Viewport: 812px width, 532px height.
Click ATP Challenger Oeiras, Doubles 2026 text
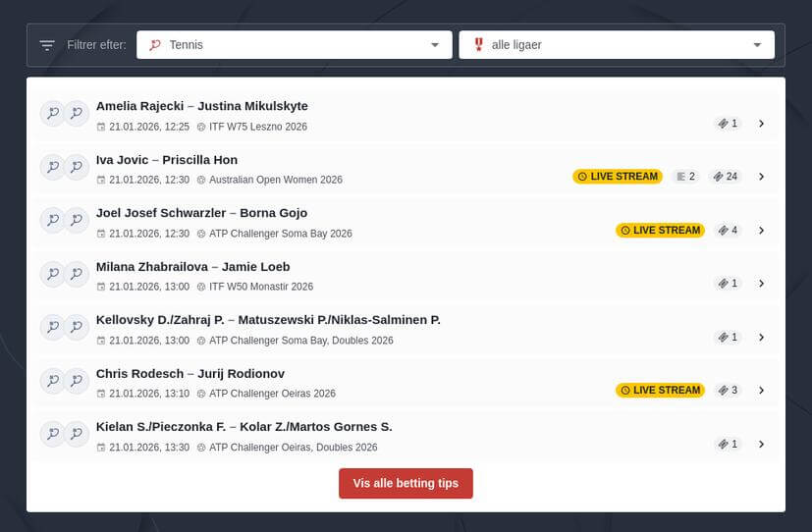pos(294,448)
